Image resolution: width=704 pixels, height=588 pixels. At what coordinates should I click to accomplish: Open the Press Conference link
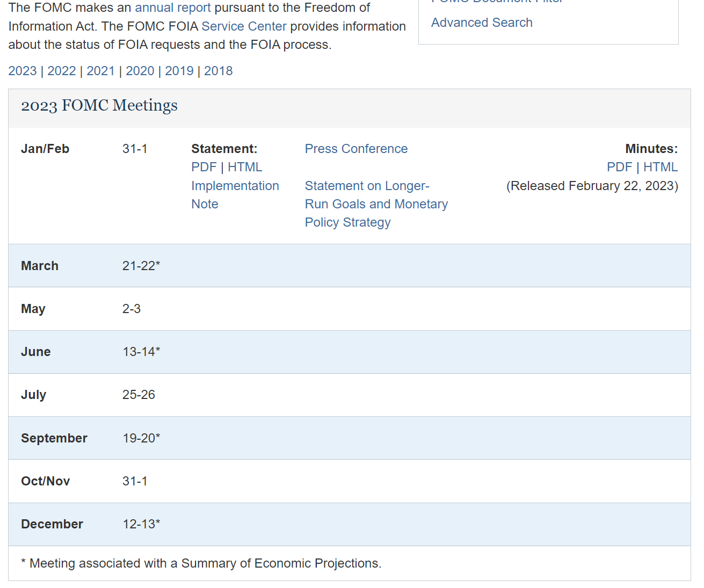[356, 149]
